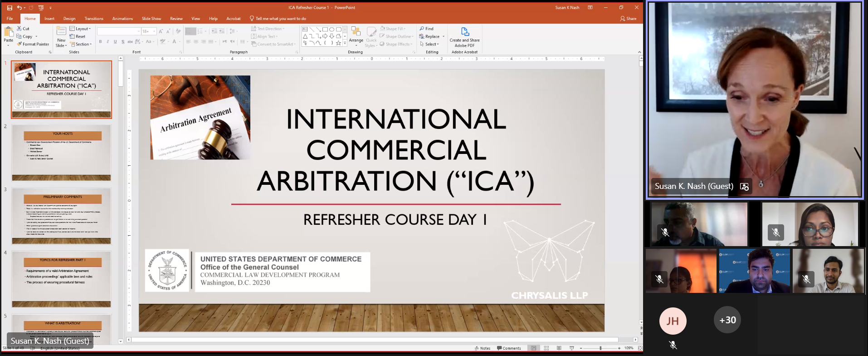The width and height of the screenshot is (868, 356).
Task: Open Comments pane from status bar
Action: (x=509, y=348)
